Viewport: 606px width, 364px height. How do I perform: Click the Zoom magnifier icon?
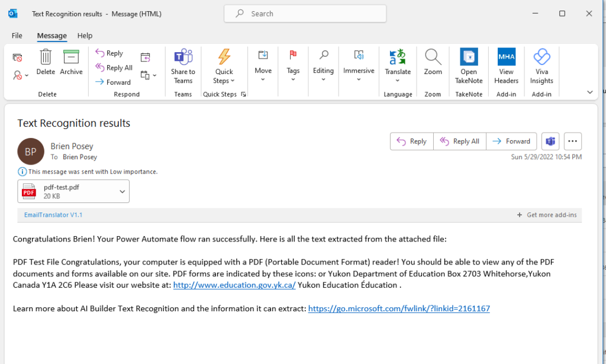[x=433, y=57]
